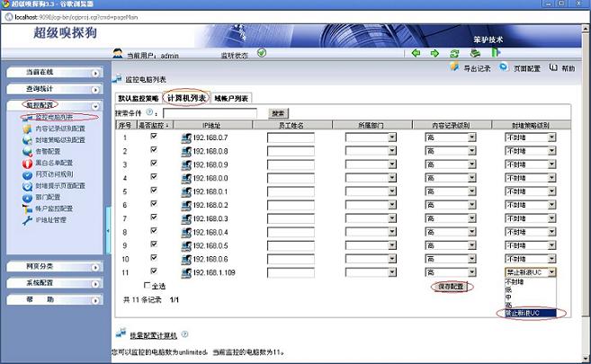
Task: Click the 保存配置 save button
Action: 452,286
